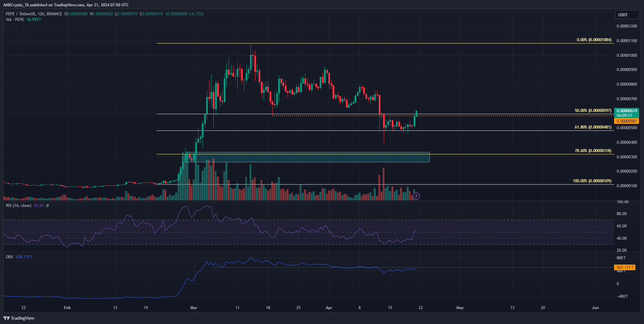The image size is (644, 324).
Task: Click the Jun date label on time axis
Action: 595,308
